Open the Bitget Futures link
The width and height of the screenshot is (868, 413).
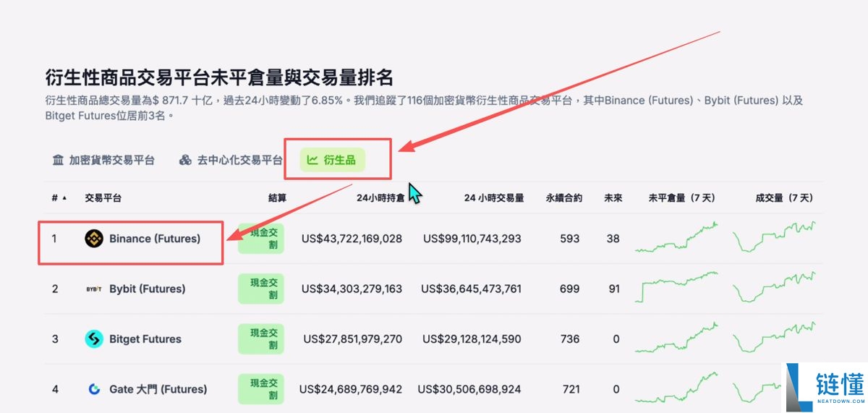tap(145, 339)
